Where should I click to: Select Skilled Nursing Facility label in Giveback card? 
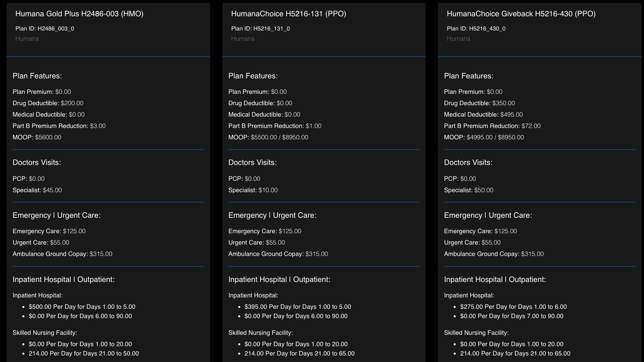476,333
